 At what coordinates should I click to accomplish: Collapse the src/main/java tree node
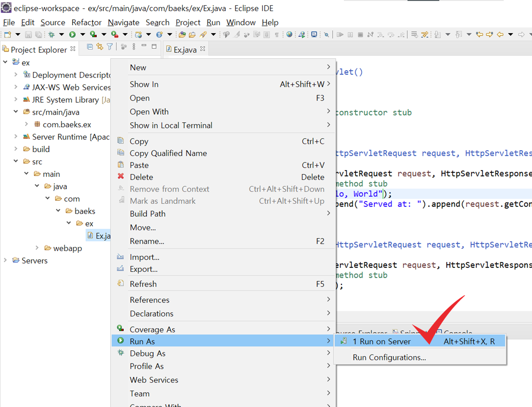16,111
